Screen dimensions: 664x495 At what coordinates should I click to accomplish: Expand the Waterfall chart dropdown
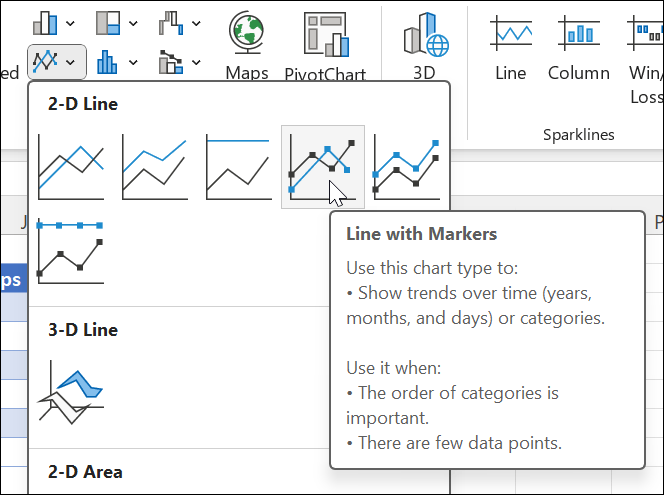pyautogui.click(x=194, y=22)
